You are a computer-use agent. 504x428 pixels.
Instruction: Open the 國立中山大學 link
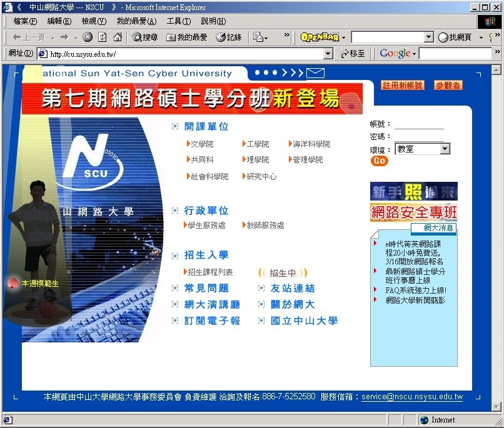click(x=304, y=321)
